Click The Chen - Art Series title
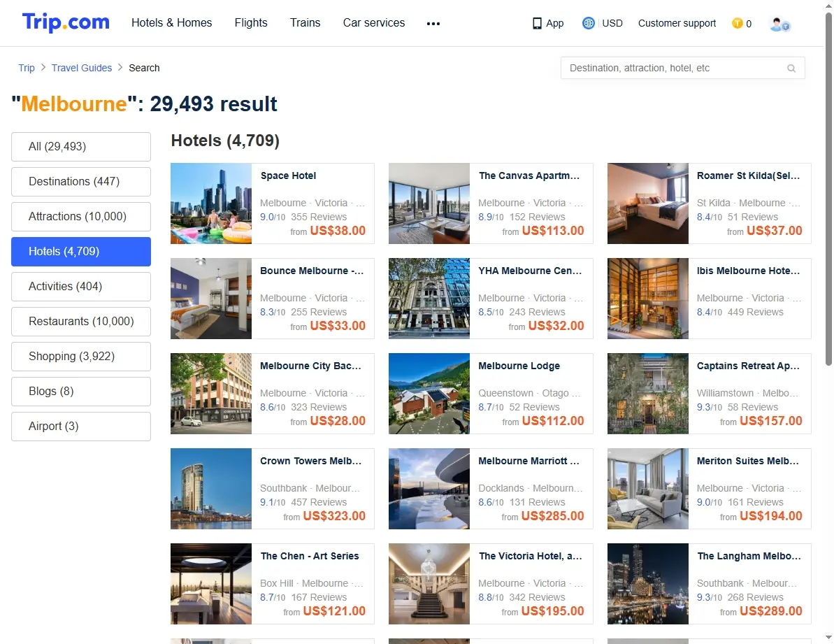Image resolution: width=834 pixels, height=644 pixels. click(x=310, y=557)
